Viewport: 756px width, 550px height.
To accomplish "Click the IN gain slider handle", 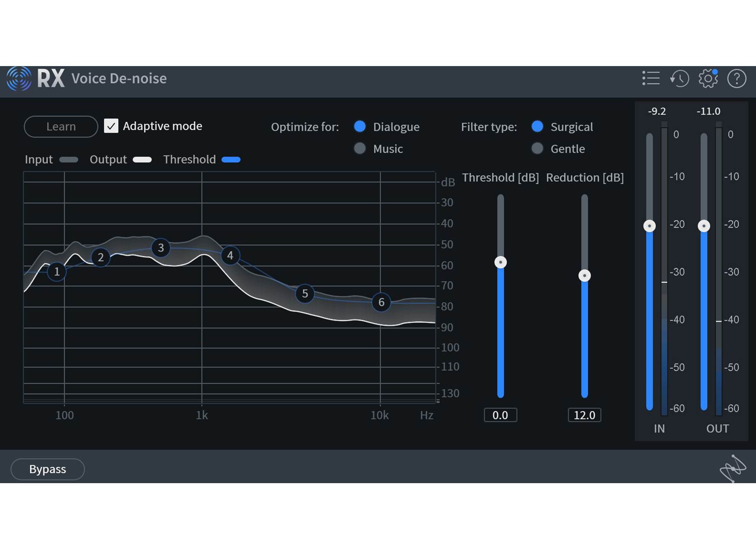I will point(649,226).
